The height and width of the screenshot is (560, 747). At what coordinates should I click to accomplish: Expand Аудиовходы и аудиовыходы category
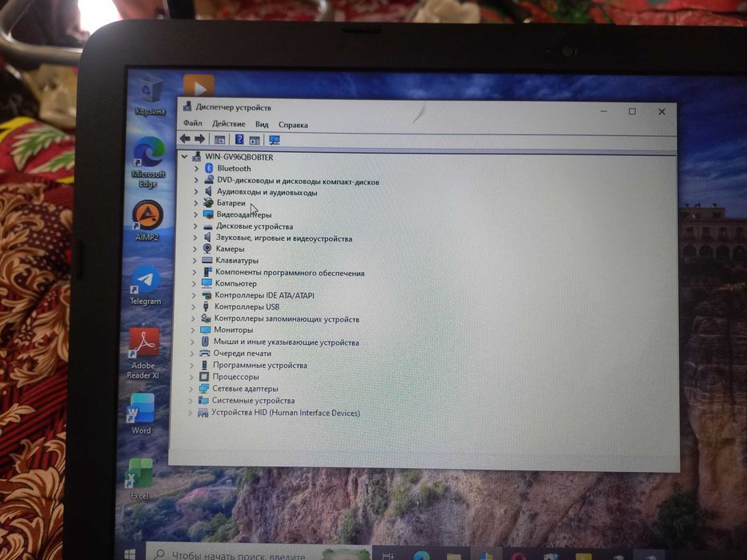point(195,191)
